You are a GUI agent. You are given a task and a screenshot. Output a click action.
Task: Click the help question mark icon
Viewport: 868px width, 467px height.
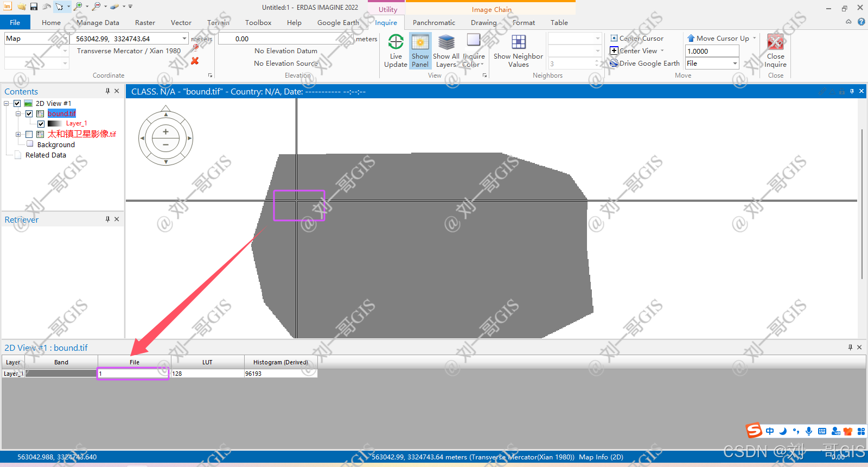coord(861,22)
